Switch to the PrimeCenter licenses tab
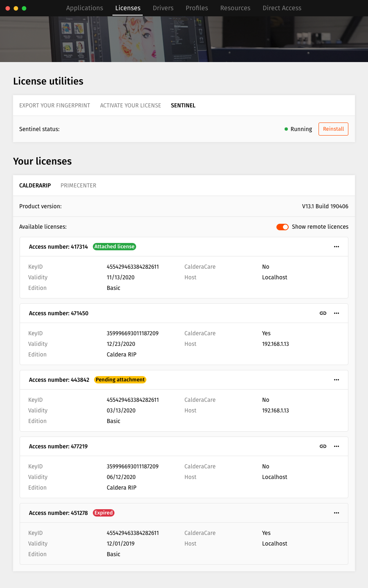 79,185
